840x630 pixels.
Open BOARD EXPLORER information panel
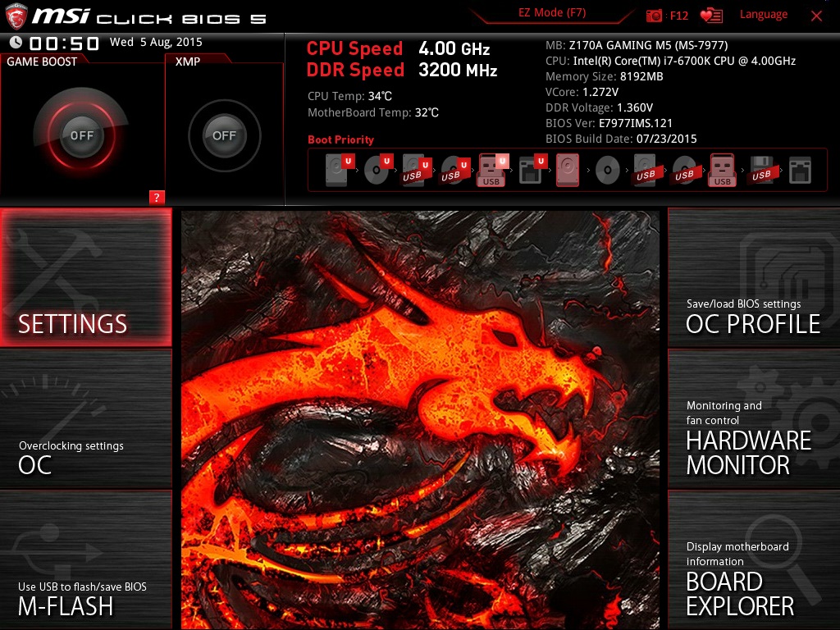pos(754,560)
